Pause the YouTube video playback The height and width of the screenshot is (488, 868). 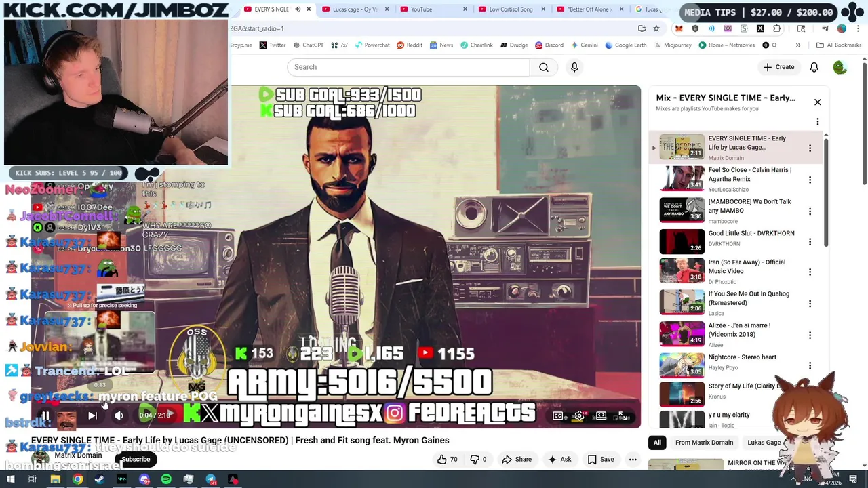pyautogui.click(x=45, y=415)
